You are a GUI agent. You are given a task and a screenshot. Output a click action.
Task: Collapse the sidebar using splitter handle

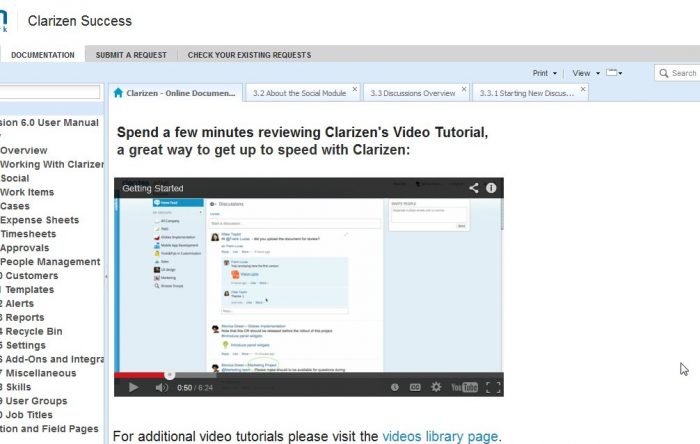[106, 277]
